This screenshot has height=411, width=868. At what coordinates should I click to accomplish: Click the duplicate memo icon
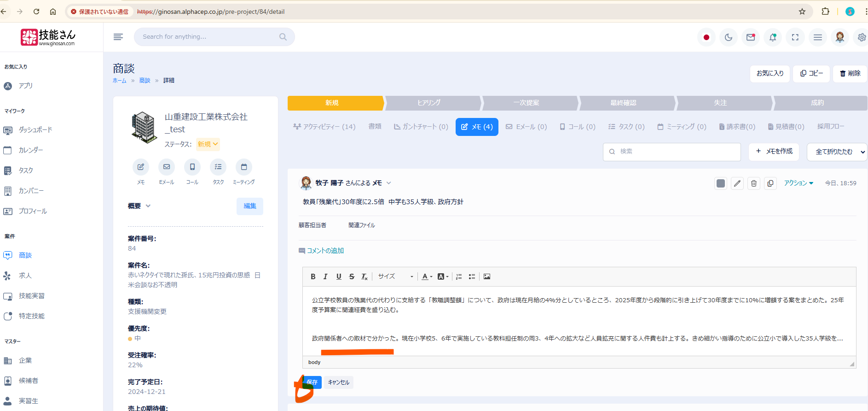click(x=770, y=183)
